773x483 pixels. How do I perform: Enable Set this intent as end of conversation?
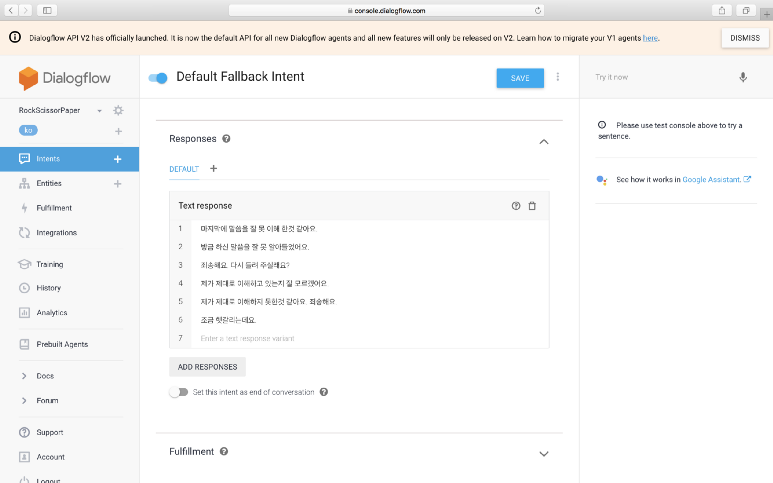pos(178,392)
